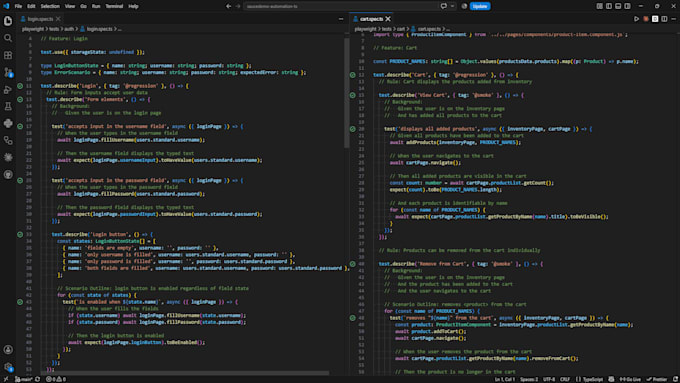Viewport: 680px width, 383px height.
Task: Run 'accepts input in the password field' test
Action: [20, 180]
